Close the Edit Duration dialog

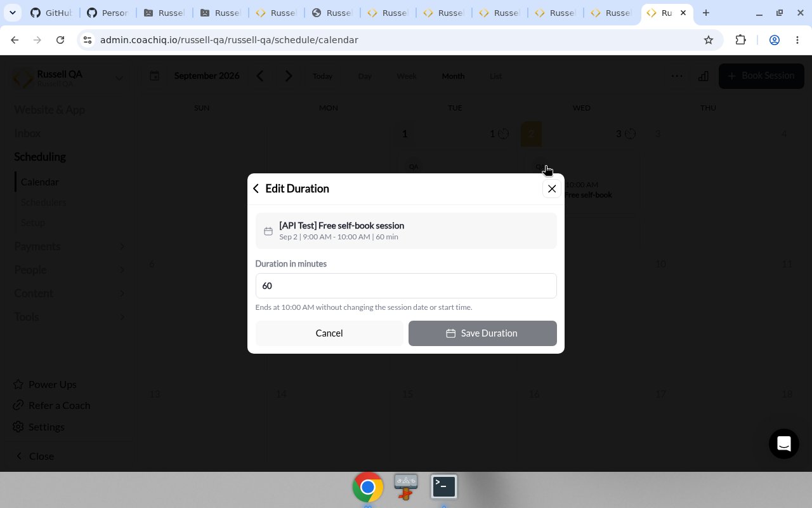(552, 189)
